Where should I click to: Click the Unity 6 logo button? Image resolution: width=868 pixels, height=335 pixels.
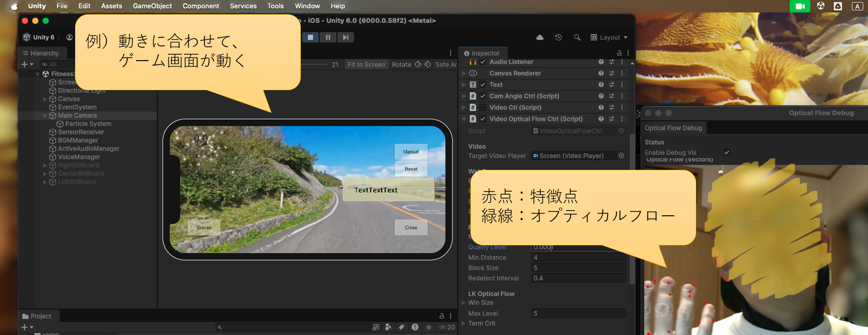(x=39, y=37)
